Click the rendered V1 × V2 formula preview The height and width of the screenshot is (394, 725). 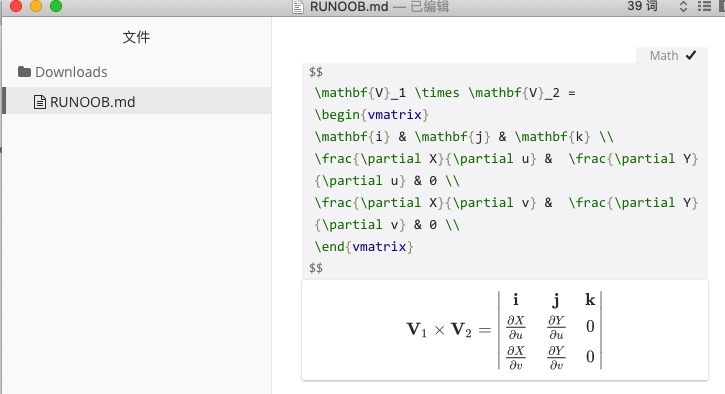(505, 330)
